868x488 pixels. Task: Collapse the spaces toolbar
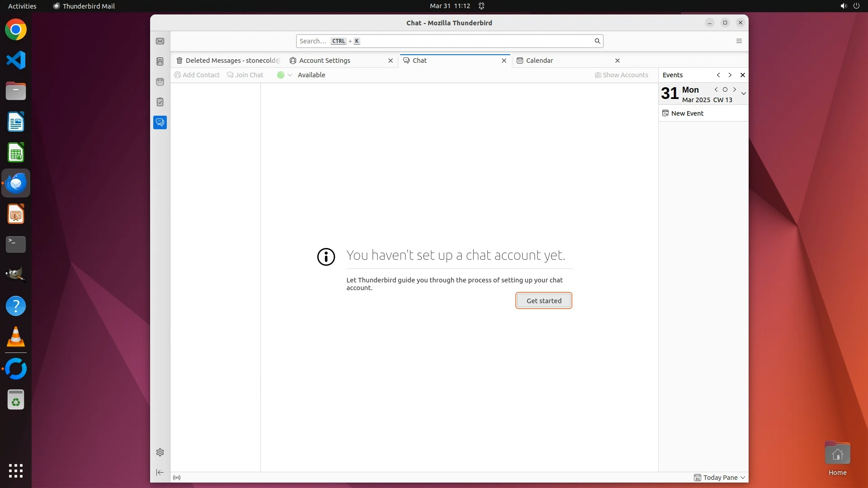pos(160,473)
